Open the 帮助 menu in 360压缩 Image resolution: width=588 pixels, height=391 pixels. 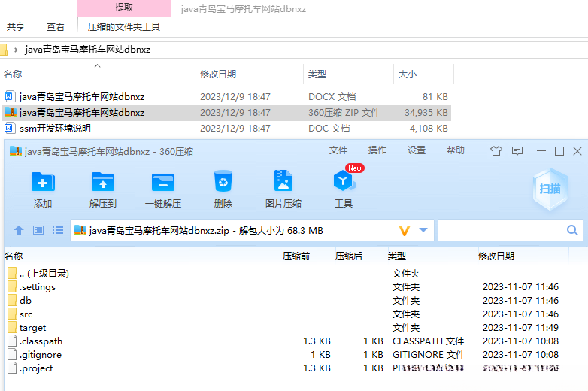456,150
